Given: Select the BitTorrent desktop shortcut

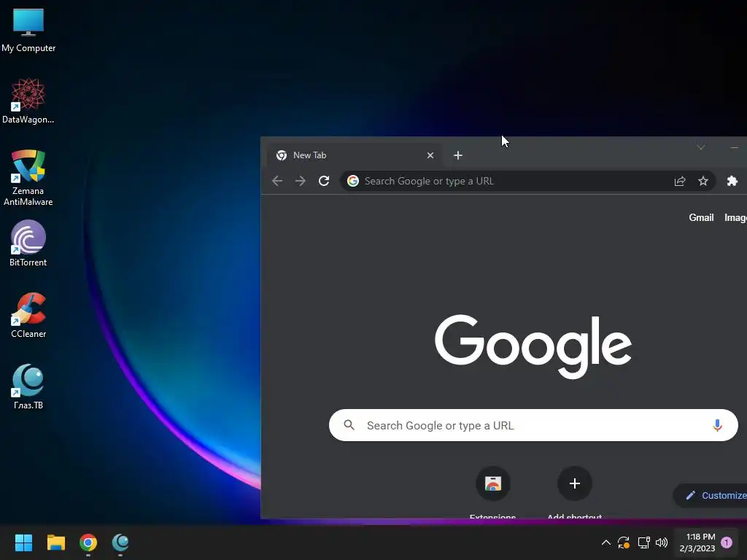Looking at the screenshot, I should (28, 244).
